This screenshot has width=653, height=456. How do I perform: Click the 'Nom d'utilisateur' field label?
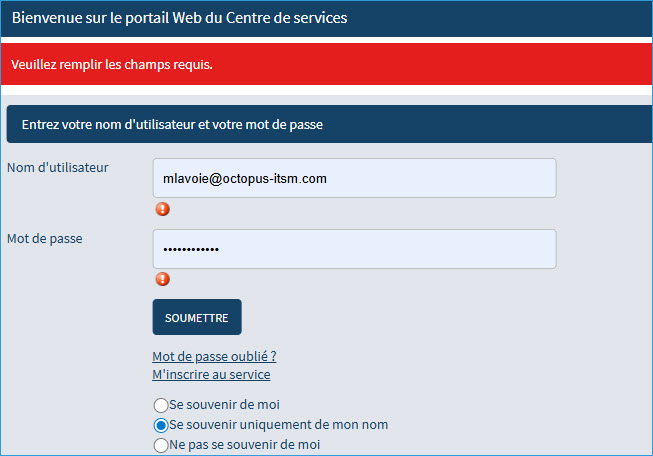58,167
